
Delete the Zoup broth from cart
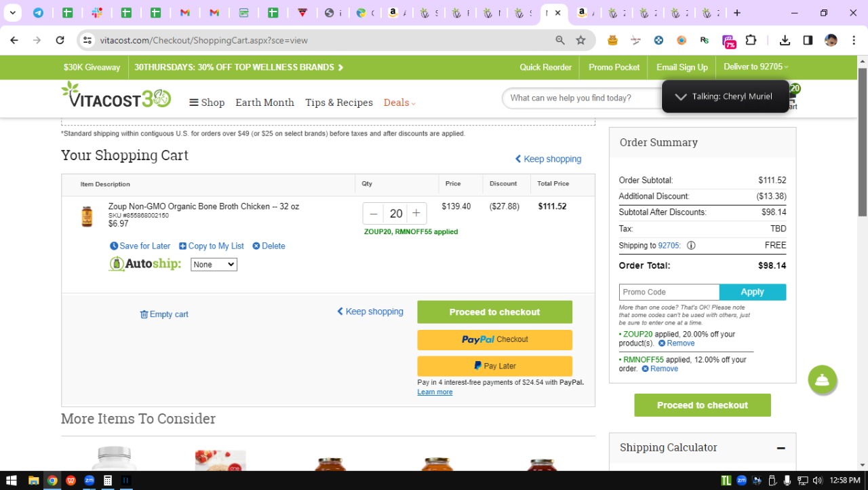coord(269,246)
